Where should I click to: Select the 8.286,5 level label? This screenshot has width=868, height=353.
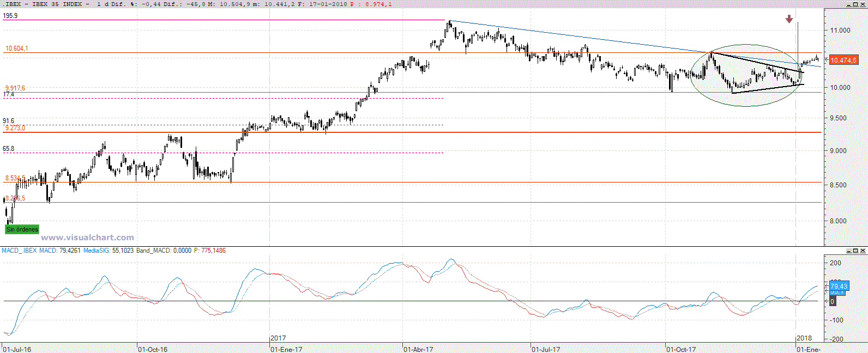click(x=15, y=198)
